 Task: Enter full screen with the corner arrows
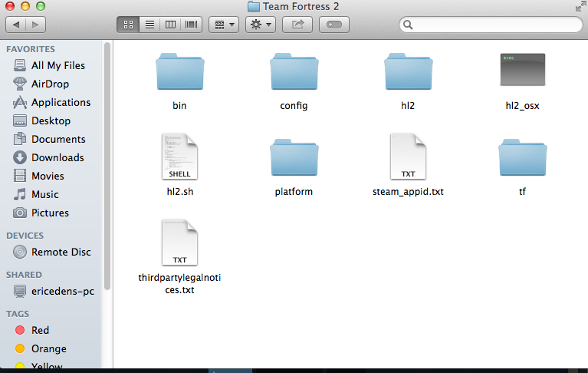click(x=580, y=6)
